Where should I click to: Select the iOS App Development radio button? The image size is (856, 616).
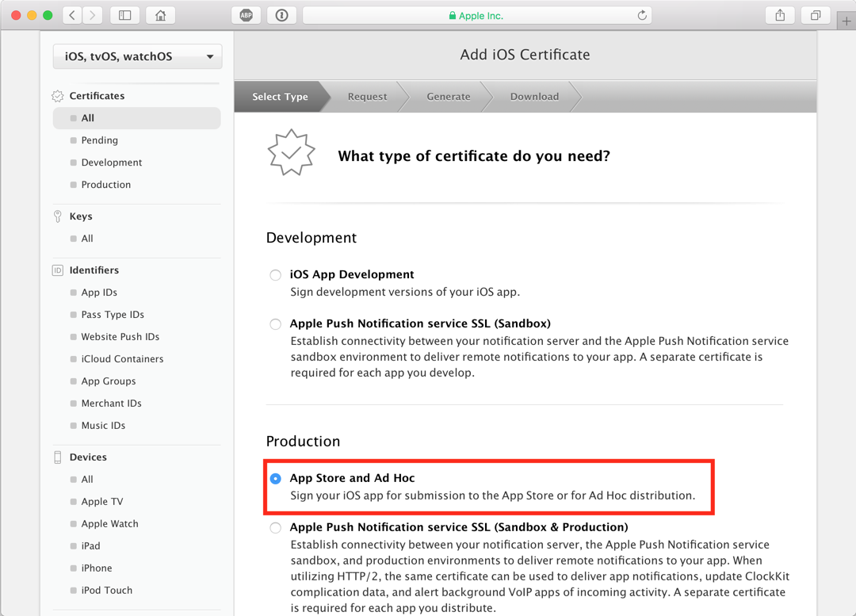275,274
